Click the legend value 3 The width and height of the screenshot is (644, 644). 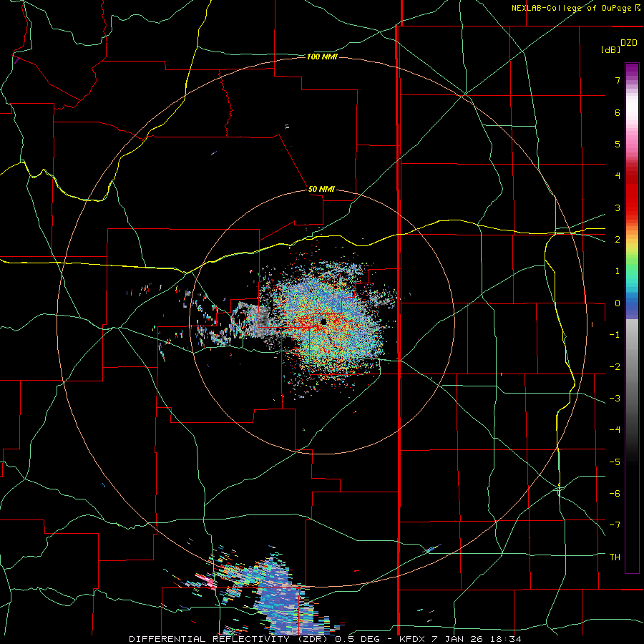click(x=618, y=208)
